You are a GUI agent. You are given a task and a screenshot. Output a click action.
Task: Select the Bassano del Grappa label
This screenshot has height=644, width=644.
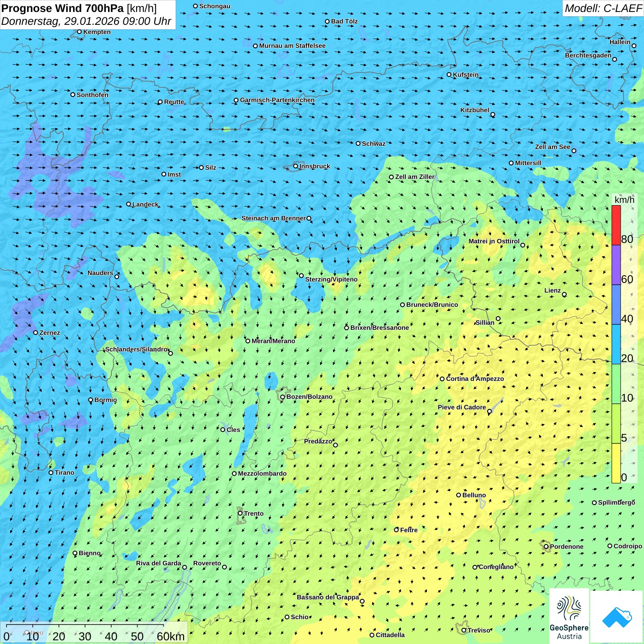[328, 597]
